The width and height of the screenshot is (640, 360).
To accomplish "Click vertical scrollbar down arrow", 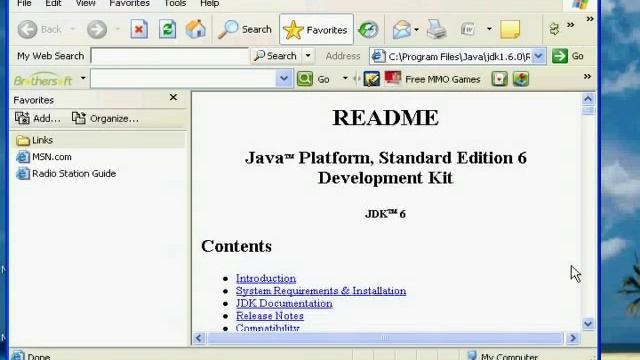I will (588, 324).
